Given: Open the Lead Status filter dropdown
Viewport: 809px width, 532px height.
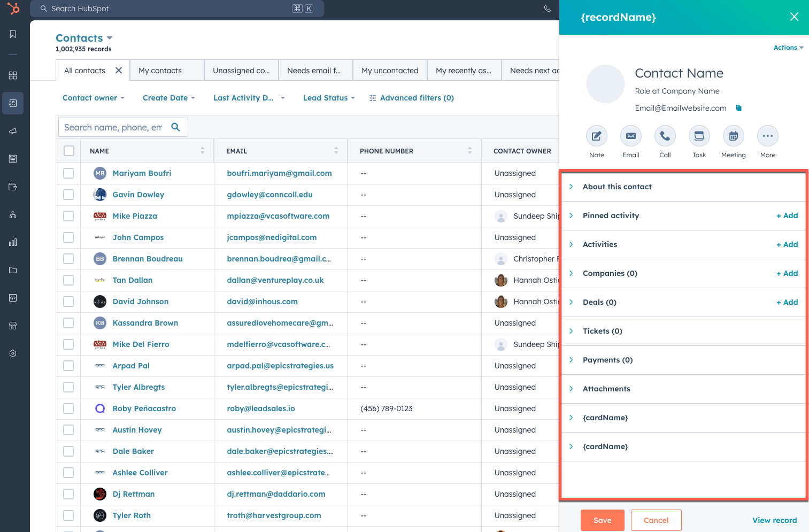Looking at the screenshot, I should (328, 97).
